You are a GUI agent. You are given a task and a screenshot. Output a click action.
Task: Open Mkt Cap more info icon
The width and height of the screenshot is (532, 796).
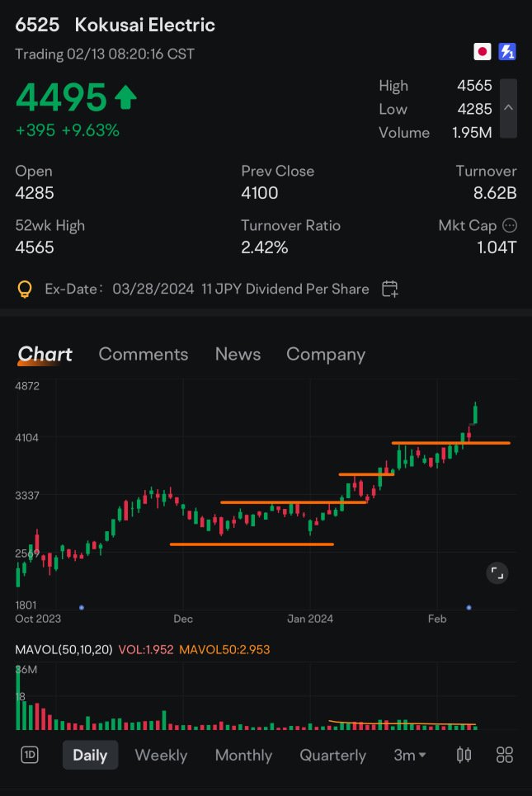pos(510,225)
